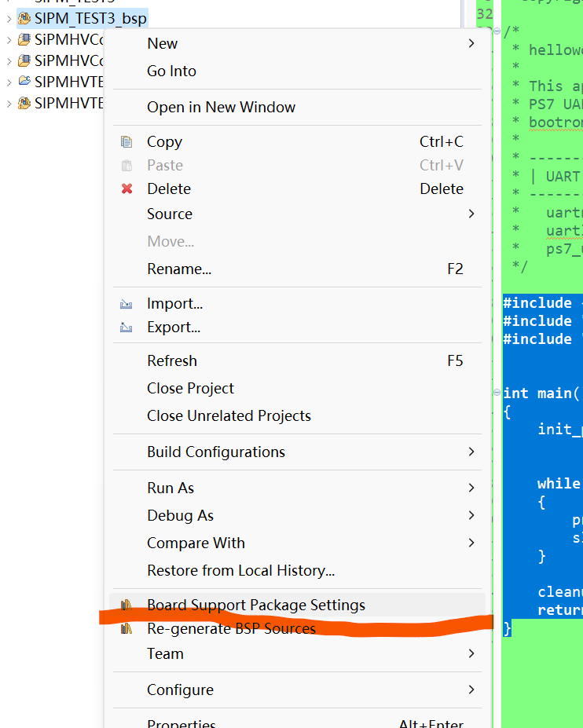Viewport: 583px width, 728px height.
Task: Select the SIPM_TEST3_bsp project name
Action: pyautogui.click(x=90, y=19)
